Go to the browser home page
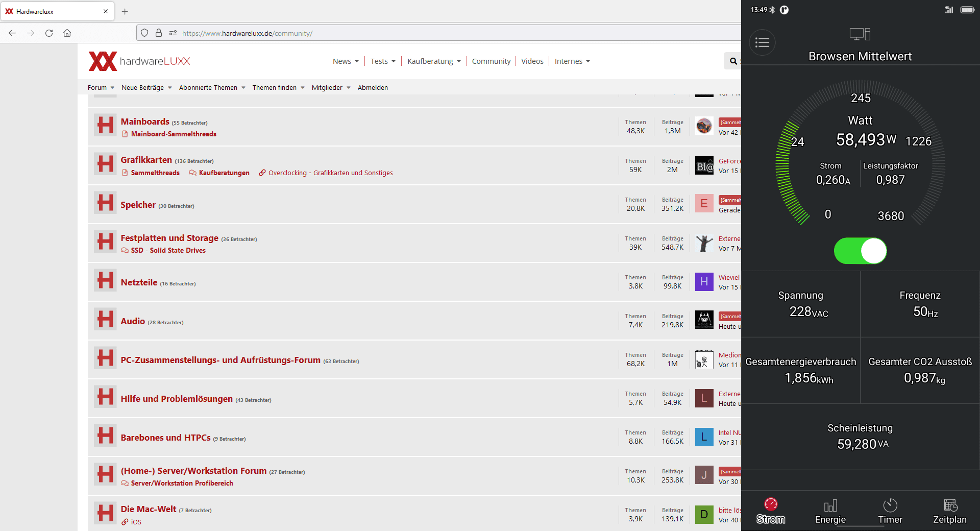980x531 pixels. 67,33
